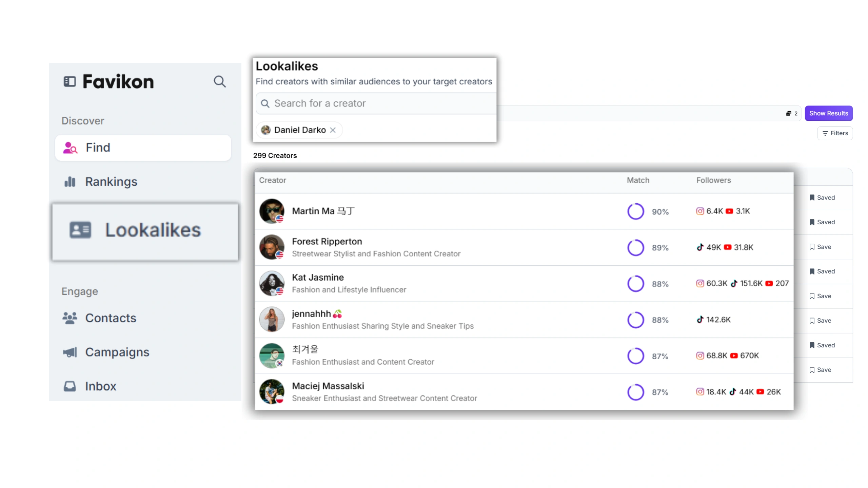Click the credits coin icon showing 2
This screenshot has height=488, width=868.
pyautogui.click(x=788, y=114)
